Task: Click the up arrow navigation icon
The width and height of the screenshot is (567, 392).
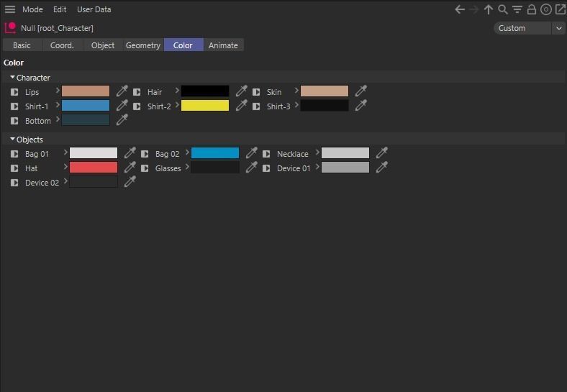Action: click(x=488, y=9)
